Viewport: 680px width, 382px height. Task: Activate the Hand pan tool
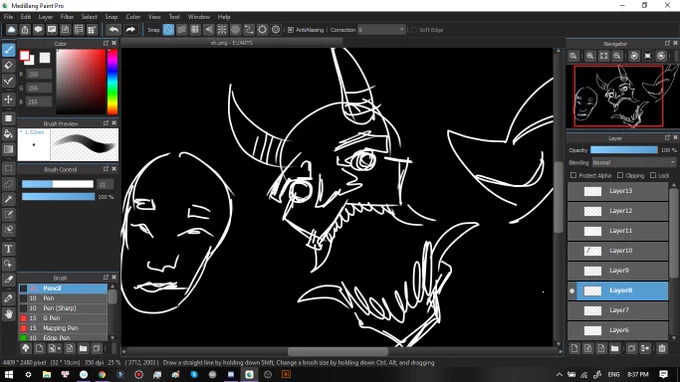pyautogui.click(x=8, y=313)
